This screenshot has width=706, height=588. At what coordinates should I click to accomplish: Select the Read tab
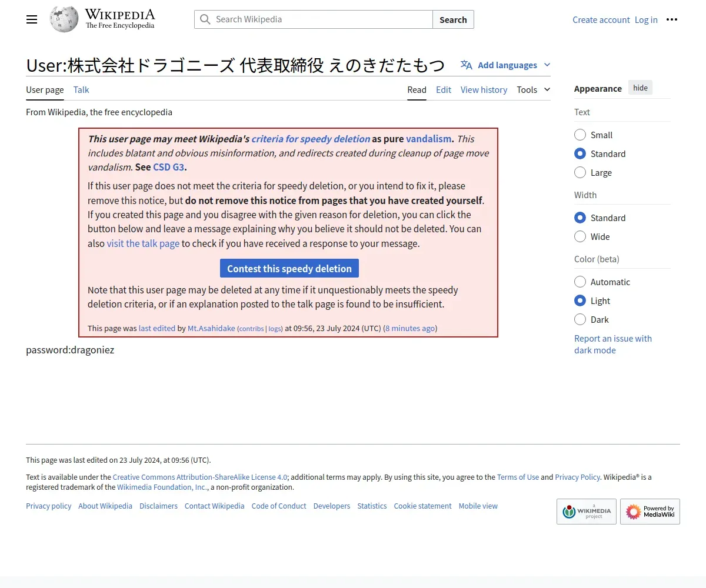pyautogui.click(x=417, y=89)
